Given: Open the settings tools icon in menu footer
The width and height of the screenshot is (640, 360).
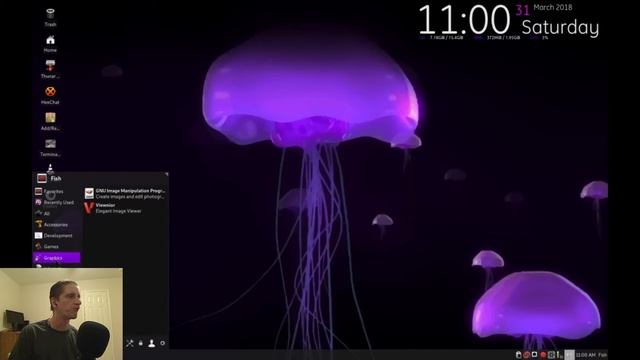Looking at the screenshot, I should coord(130,343).
